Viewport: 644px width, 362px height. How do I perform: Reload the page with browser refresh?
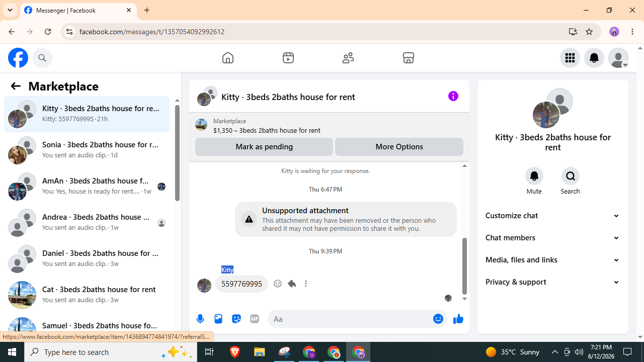tap(48, 32)
